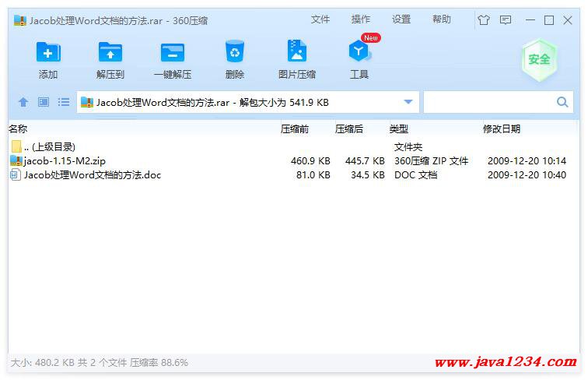Open the 图片压缩 image compression tool
The image size is (588, 380).
click(x=296, y=51)
